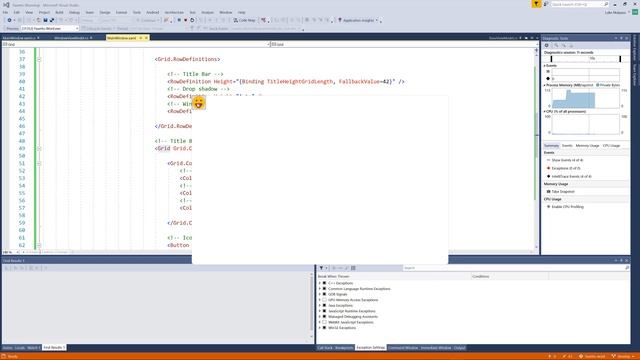Collapse the Grid.RowDefinitions block at line 37

tap(39, 59)
